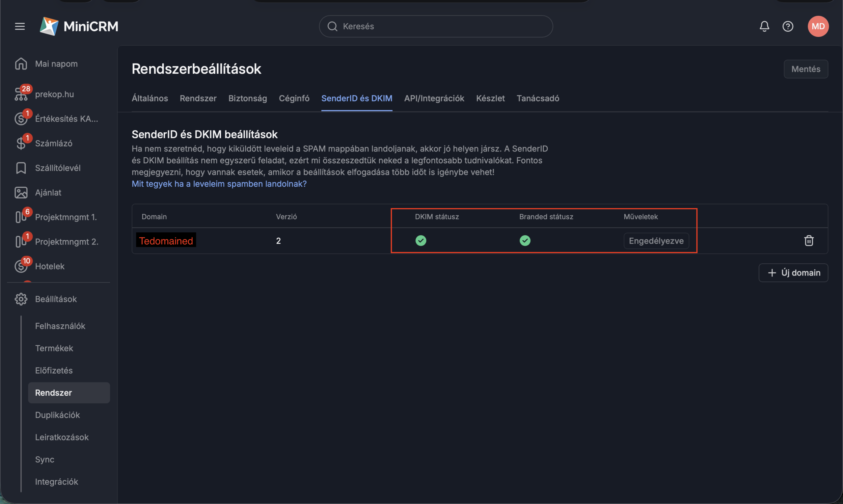Switch to the Biztonság tab
The image size is (843, 504).
click(247, 98)
